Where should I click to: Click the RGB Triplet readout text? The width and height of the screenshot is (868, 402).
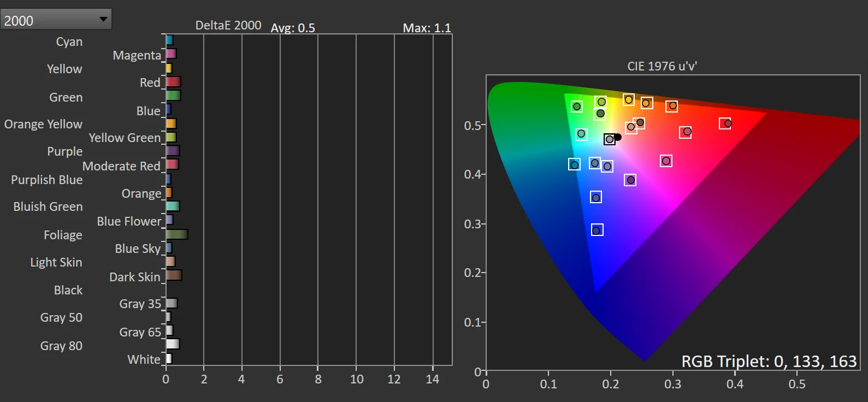(x=768, y=361)
